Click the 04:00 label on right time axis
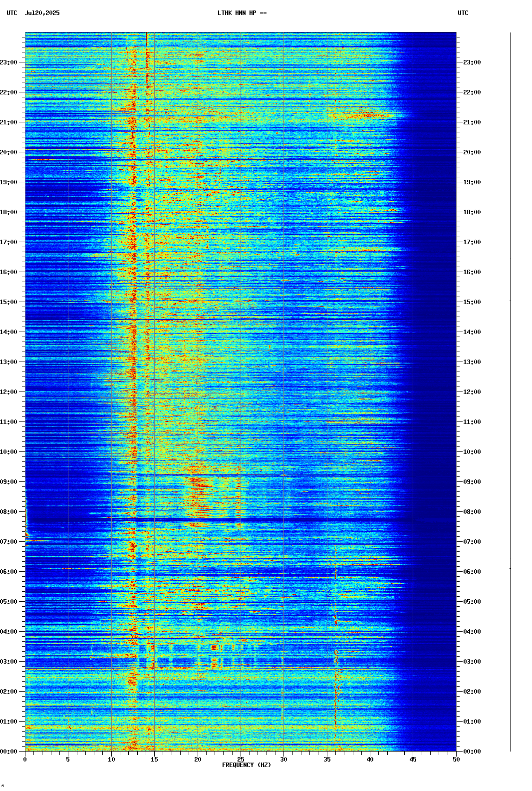Viewport: 532px width, 791px height. [472, 632]
